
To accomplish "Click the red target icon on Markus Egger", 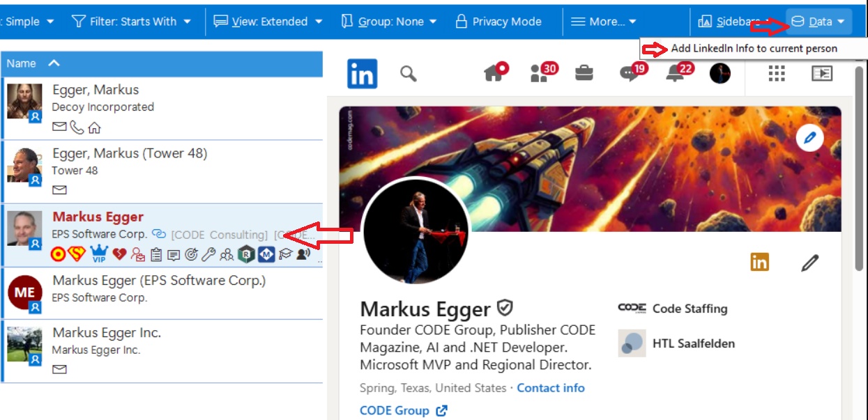I will (x=59, y=254).
